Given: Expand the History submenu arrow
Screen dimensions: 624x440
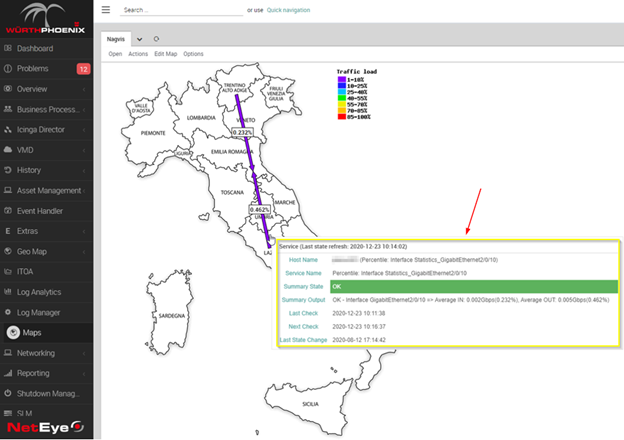Looking at the screenshot, I should (x=84, y=170).
